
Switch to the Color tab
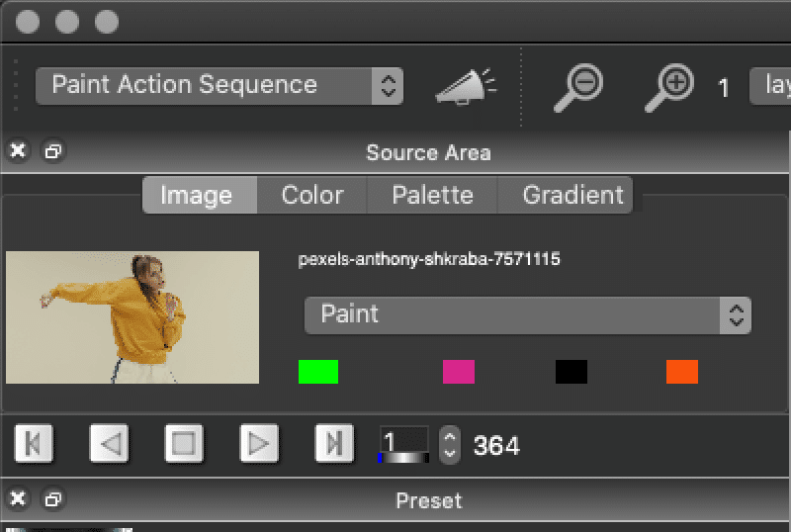pos(312,195)
